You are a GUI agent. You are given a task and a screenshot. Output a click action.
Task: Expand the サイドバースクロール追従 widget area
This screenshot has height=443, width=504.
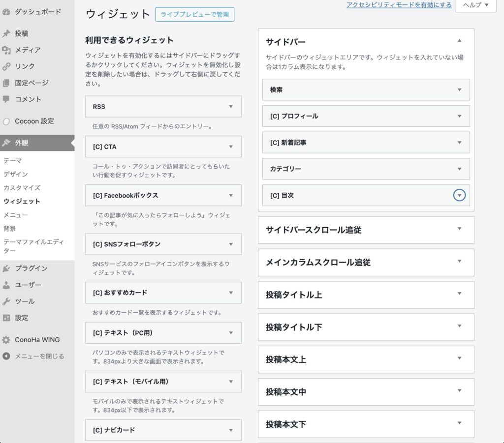coord(459,229)
